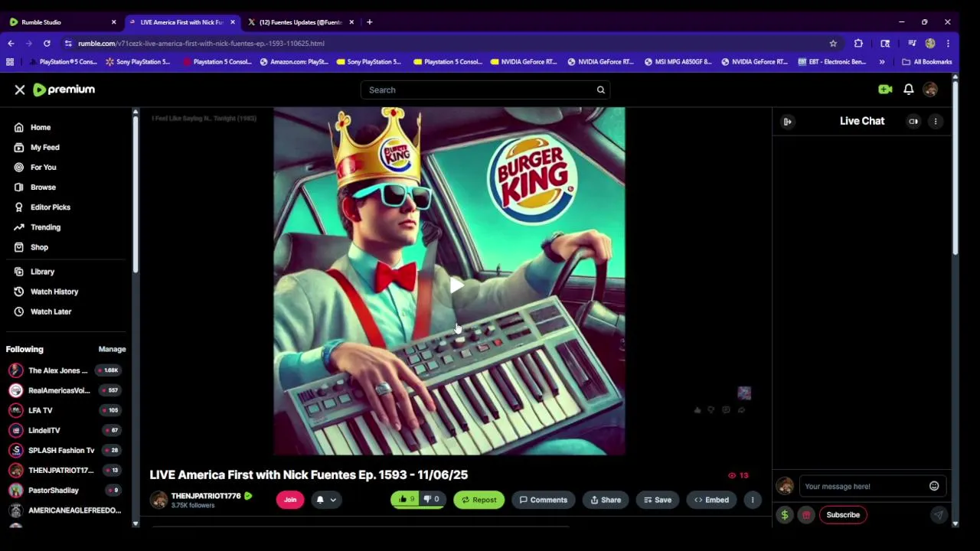Open the Chrome three-dot menu
This screenshot has width=980, height=551.
pos(948,44)
